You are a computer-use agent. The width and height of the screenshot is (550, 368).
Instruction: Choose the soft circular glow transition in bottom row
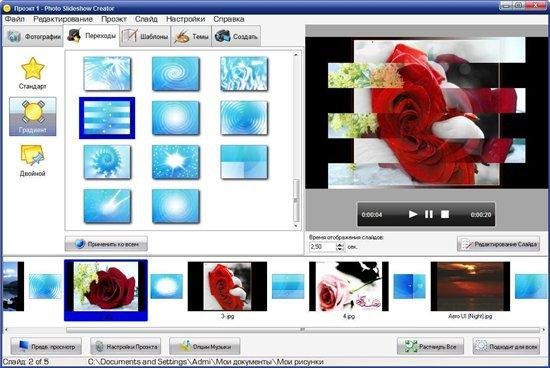point(176,207)
